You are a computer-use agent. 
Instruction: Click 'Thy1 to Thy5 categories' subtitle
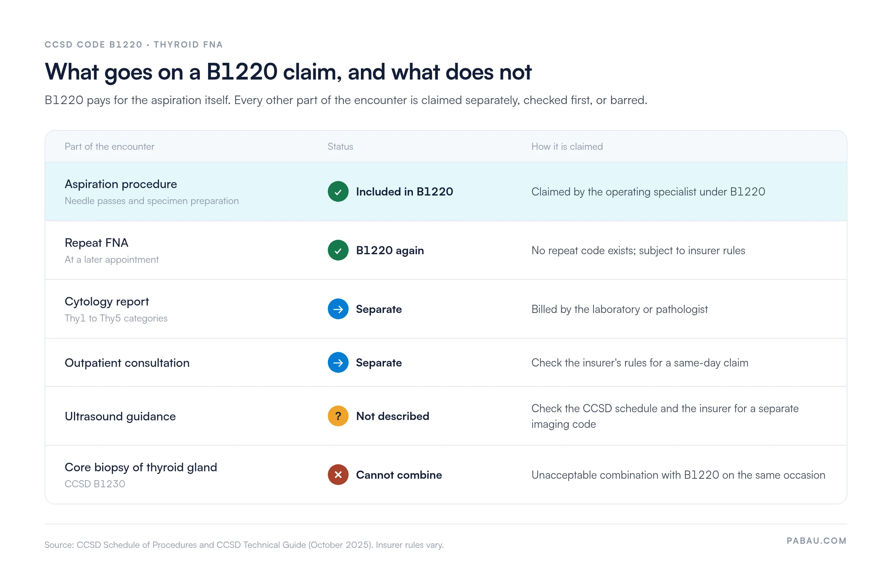coord(116,319)
